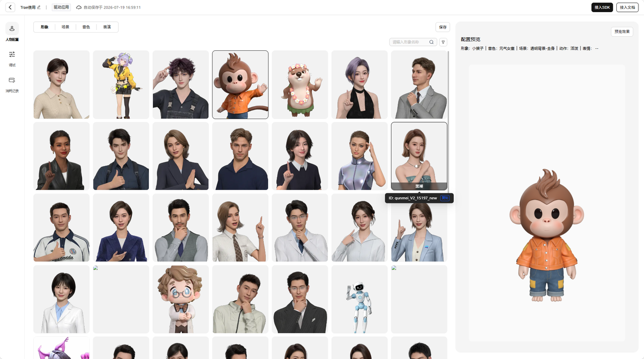Select the woman in light blue blazer
Image resolution: width=644 pixels, height=359 pixels.
tap(419, 228)
